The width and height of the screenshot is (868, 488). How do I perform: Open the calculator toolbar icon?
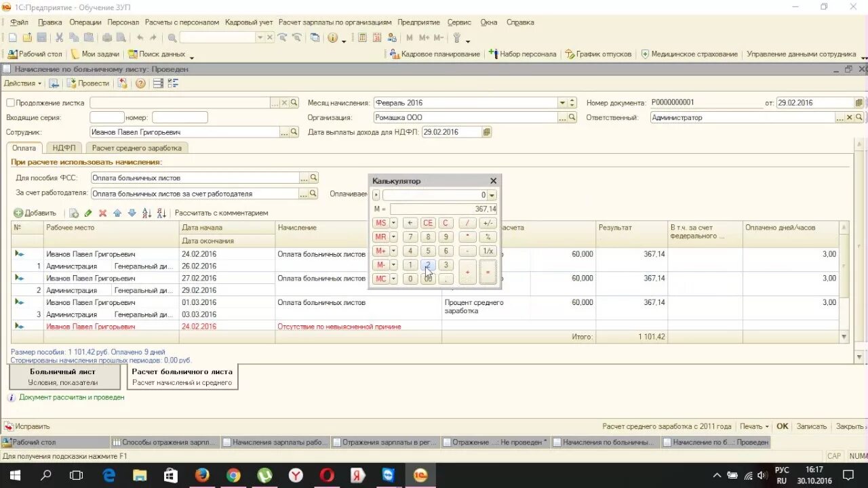[362, 38]
